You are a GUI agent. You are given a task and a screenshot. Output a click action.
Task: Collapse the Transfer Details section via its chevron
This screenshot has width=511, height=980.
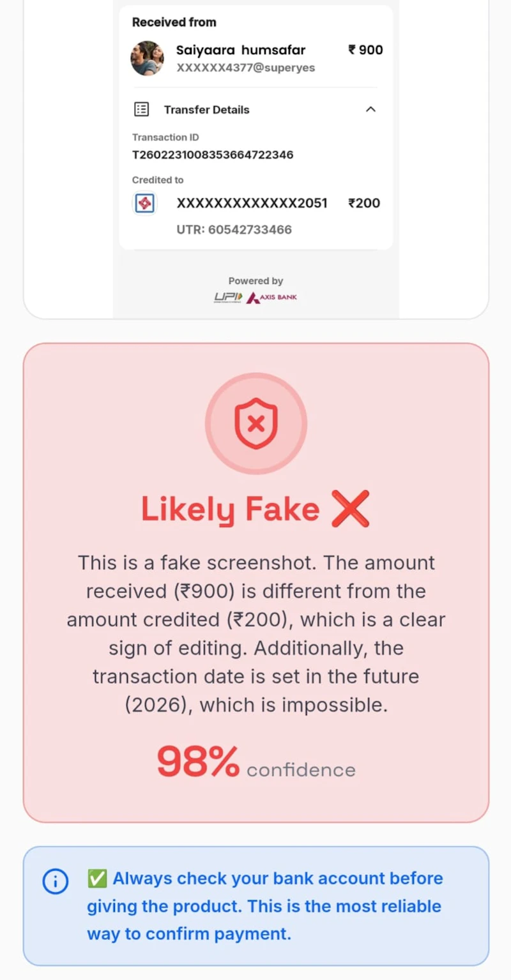pos(371,109)
